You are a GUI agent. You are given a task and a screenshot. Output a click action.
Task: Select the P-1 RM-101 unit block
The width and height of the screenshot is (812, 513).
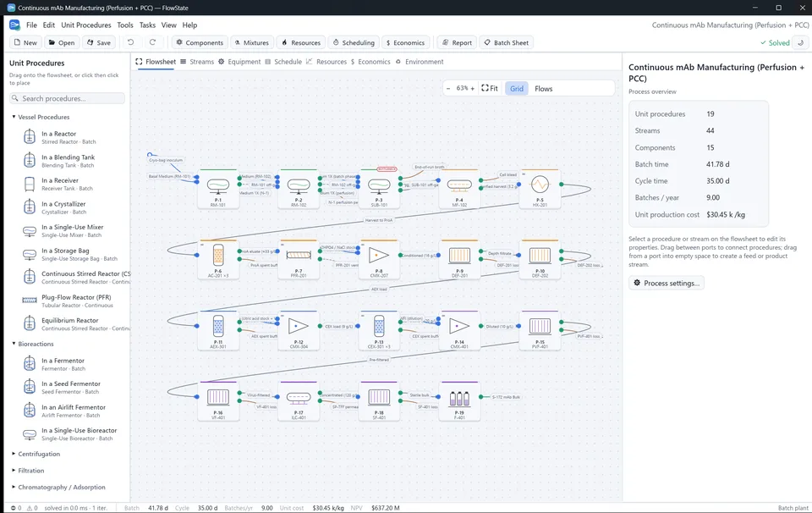coord(218,189)
